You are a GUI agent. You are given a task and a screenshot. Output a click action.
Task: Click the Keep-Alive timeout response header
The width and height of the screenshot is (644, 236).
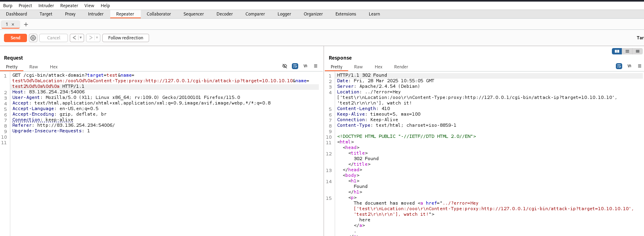point(379,114)
